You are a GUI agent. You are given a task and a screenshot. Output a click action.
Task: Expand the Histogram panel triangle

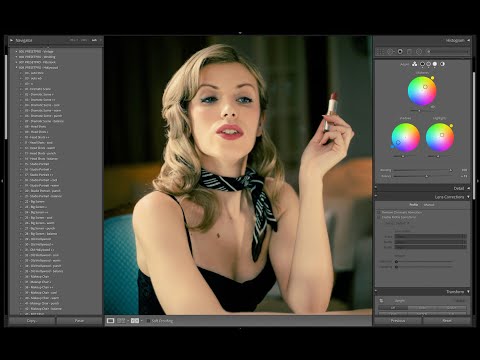click(468, 40)
